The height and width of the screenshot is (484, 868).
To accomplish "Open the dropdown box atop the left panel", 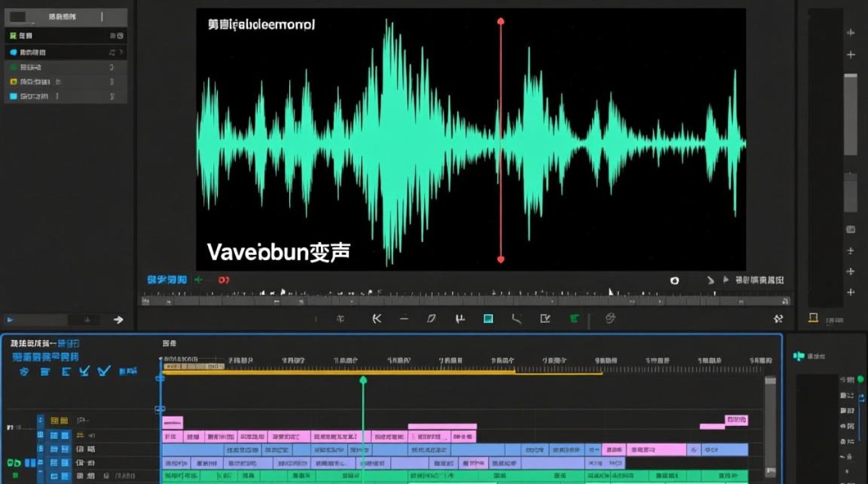I will pyautogui.click(x=65, y=17).
